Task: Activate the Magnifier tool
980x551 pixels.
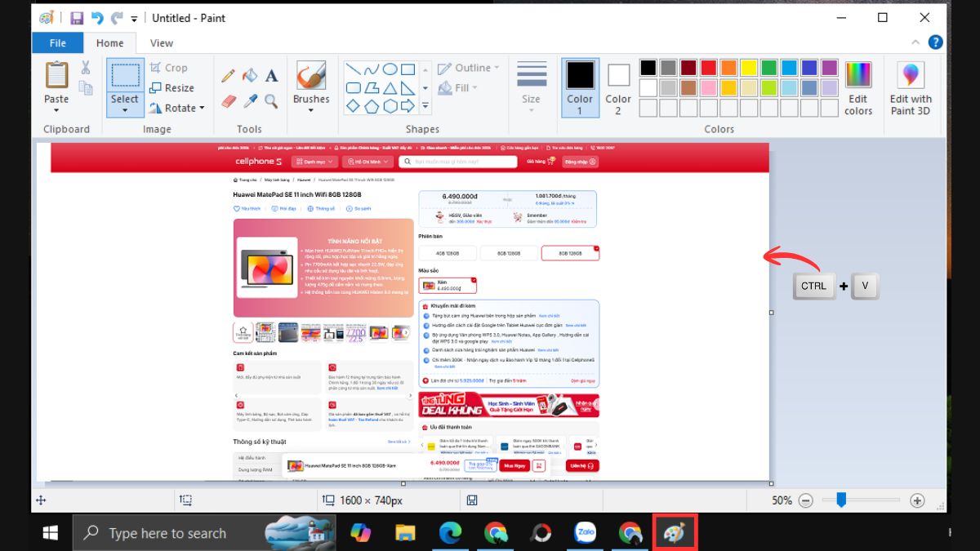Action: pos(271,101)
